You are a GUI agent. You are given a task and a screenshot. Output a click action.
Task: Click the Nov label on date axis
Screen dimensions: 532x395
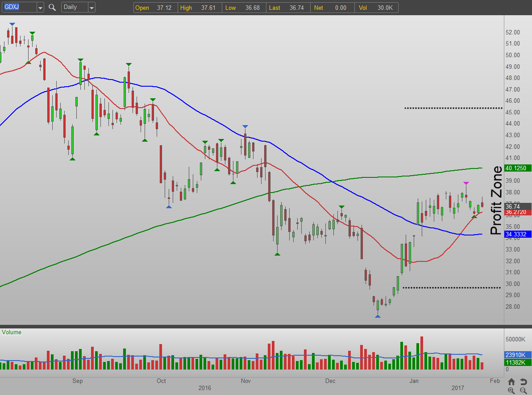[245, 381]
